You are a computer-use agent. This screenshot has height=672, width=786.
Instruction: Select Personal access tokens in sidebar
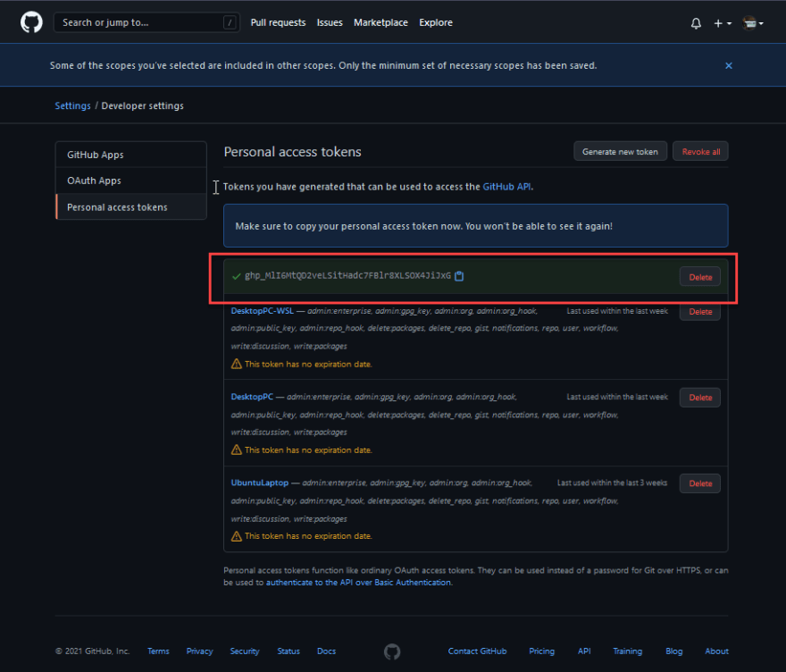(131, 207)
